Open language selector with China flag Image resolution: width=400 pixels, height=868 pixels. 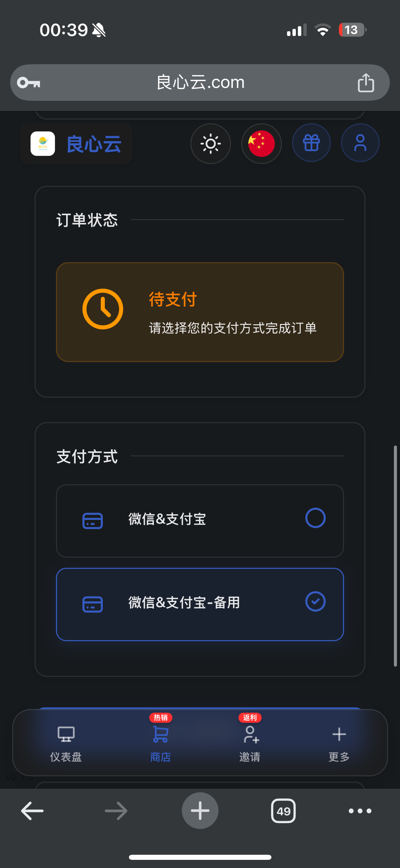pos(261,144)
